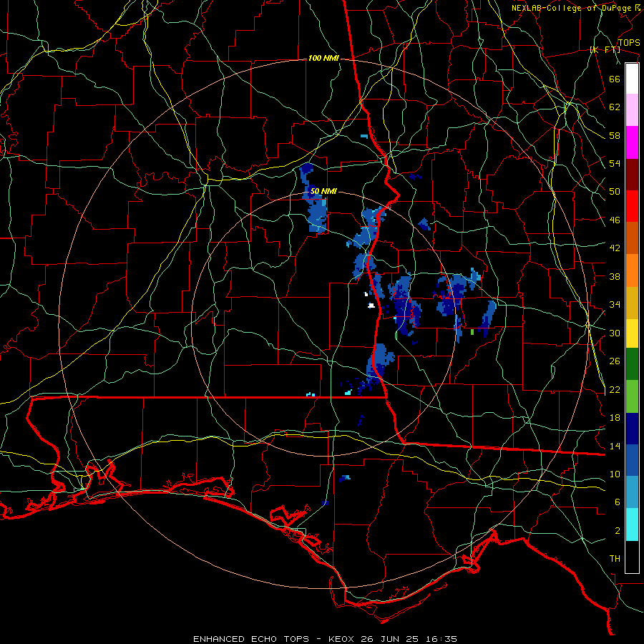Click the legend value '46'
644x644 pixels.
point(615,220)
